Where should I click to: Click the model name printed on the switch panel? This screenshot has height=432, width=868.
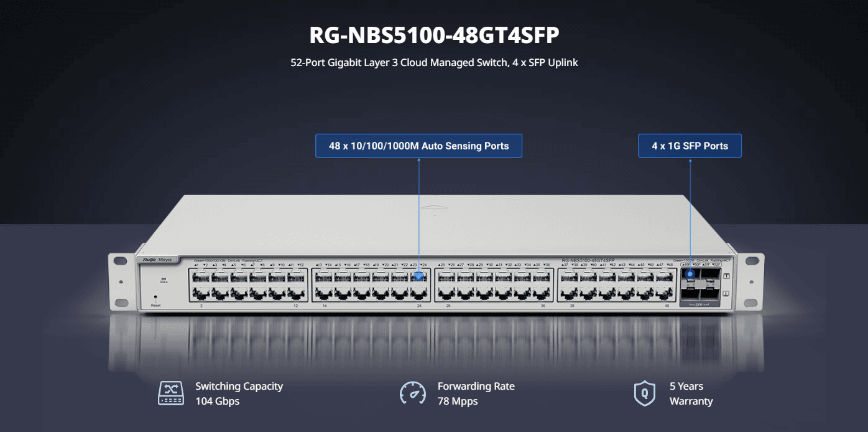pyautogui.click(x=588, y=260)
